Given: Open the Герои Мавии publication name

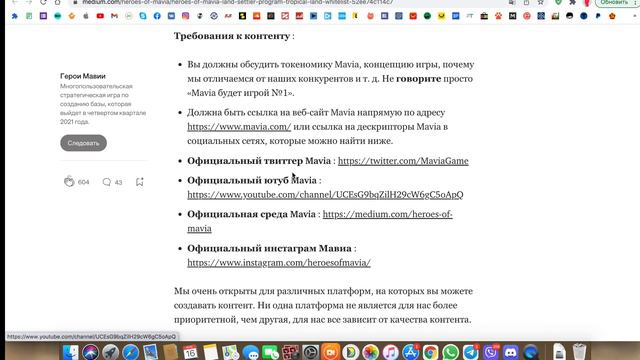Looking at the screenshot, I should pyautogui.click(x=83, y=76).
